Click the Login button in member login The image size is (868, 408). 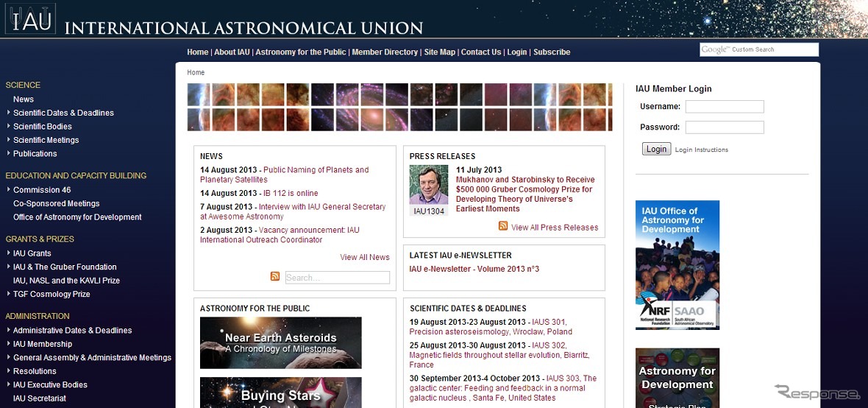tap(657, 149)
